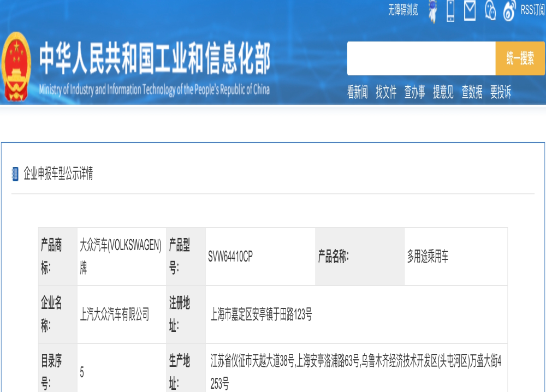Click the 企业申报车型公示详情 heading
The image size is (546, 392).
click(58, 174)
